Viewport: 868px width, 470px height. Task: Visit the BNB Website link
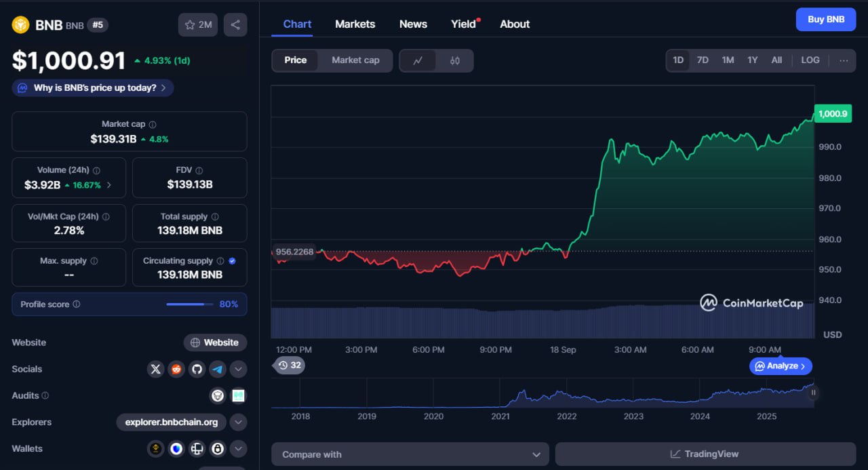coord(215,342)
